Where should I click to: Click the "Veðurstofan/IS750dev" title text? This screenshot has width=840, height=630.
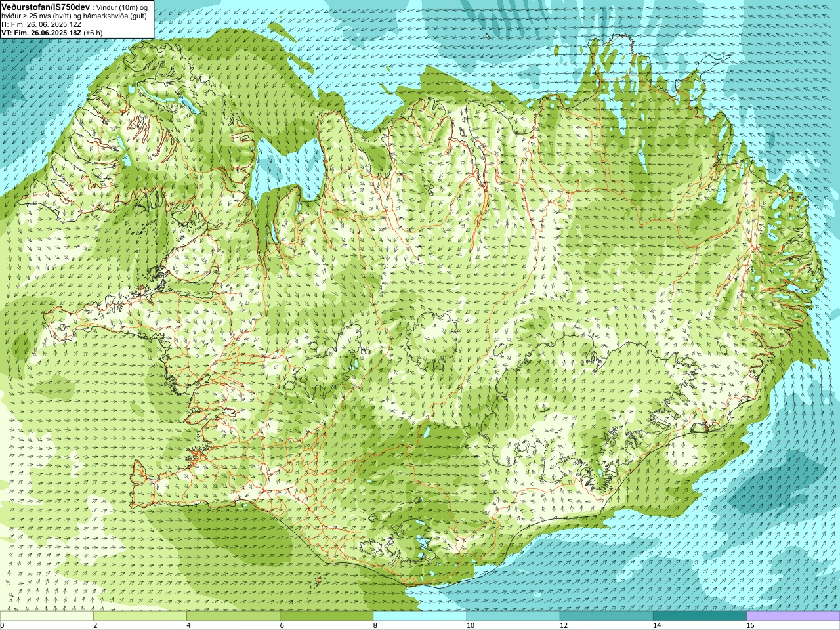pyautogui.click(x=46, y=7)
